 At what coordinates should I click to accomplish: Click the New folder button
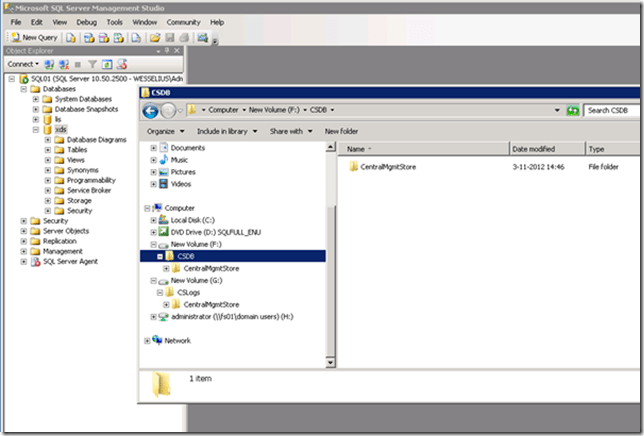[341, 131]
